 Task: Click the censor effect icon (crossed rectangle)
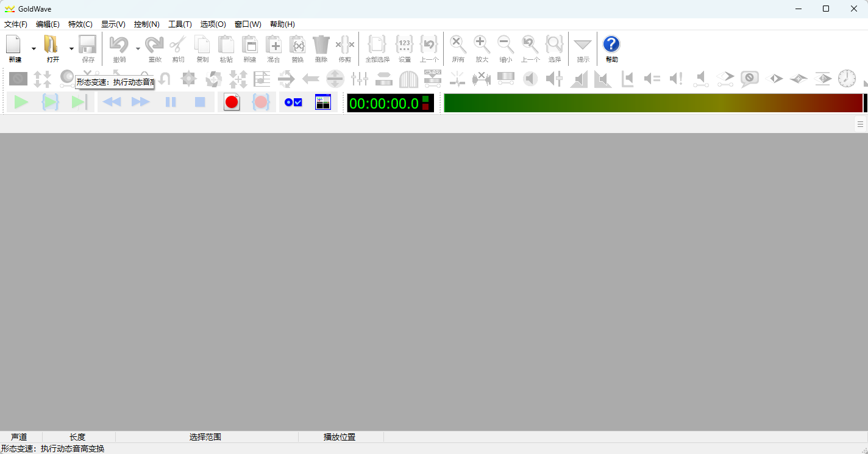18,78
